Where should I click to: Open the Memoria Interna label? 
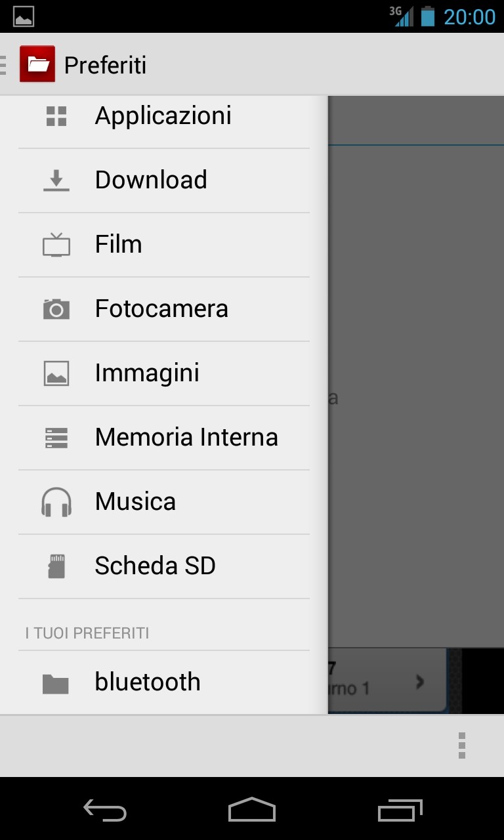(x=186, y=437)
